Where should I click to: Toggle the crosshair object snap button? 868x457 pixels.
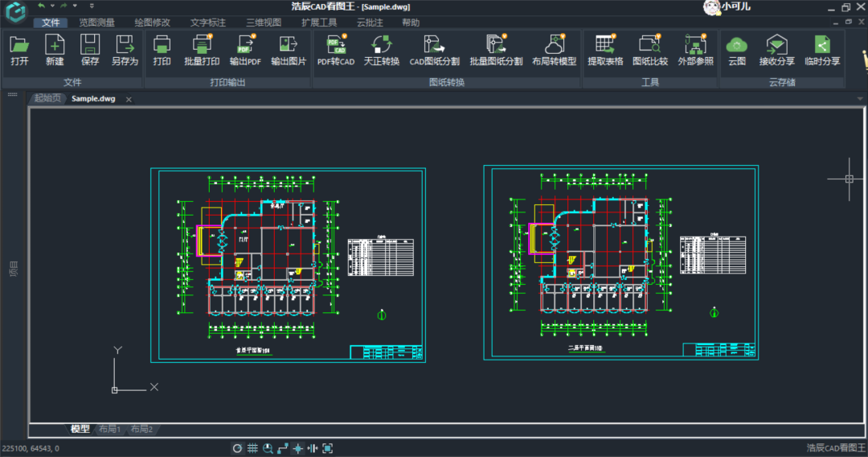(x=297, y=448)
